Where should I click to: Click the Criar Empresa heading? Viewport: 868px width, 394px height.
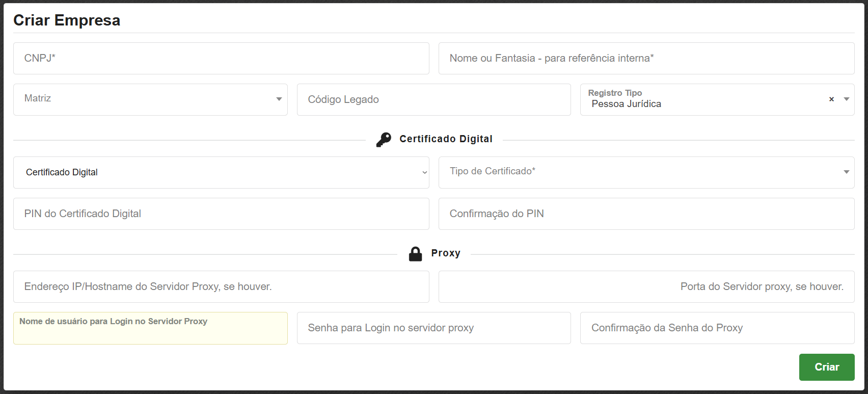point(67,20)
